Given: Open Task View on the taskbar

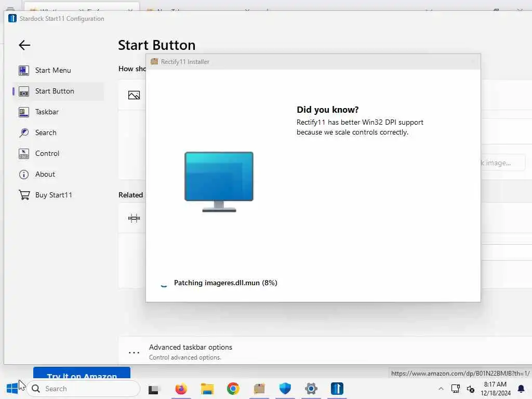Looking at the screenshot, I should 153,390.
